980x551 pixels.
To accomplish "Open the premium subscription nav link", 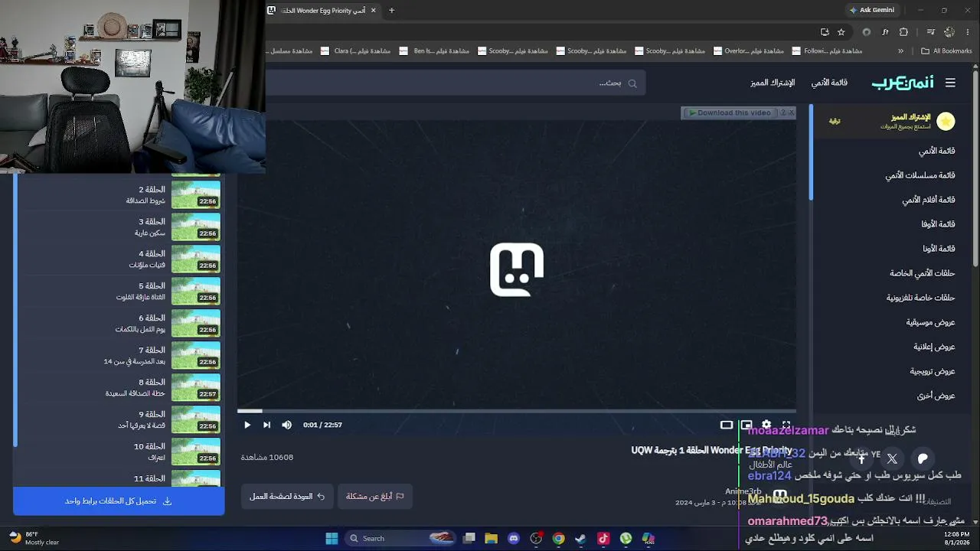I will coord(773,83).
